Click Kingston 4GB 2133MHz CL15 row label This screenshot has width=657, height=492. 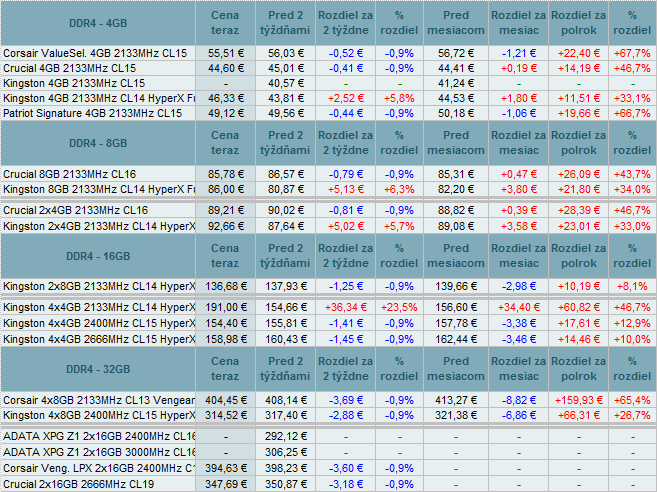(74, 83)
